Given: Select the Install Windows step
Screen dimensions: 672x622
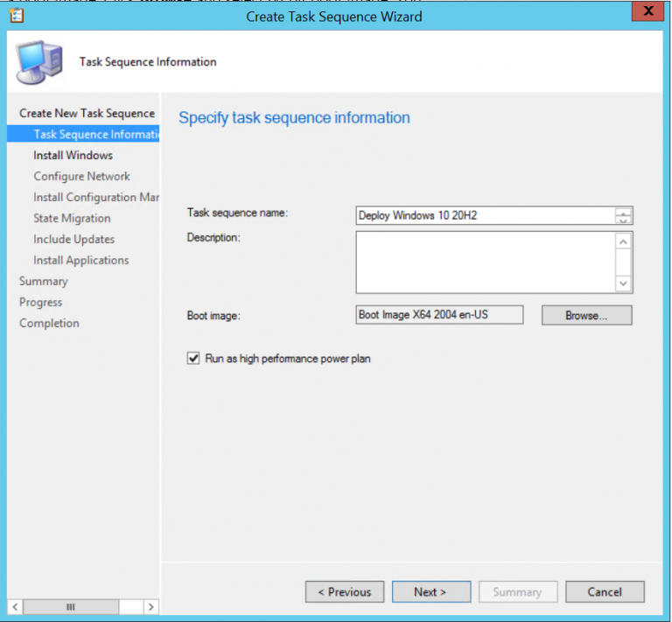Looking at the screenshot, I should [x=73, y=155].
